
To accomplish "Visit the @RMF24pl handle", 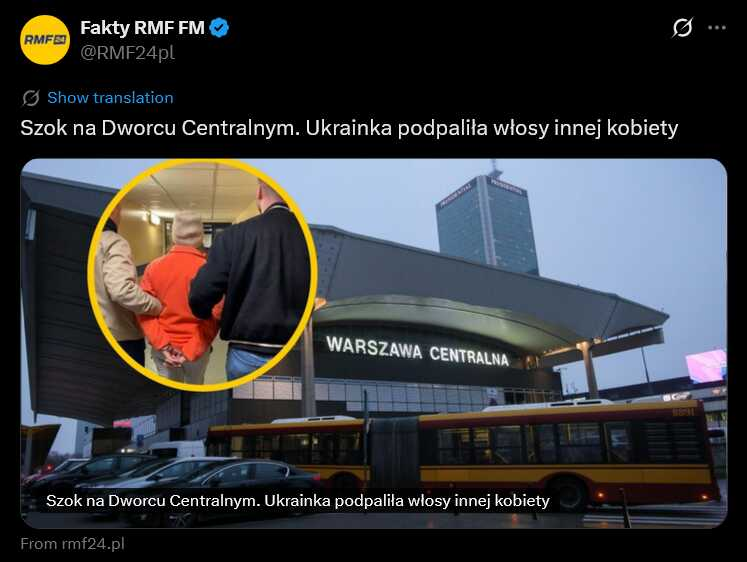I will coord(127,52).
